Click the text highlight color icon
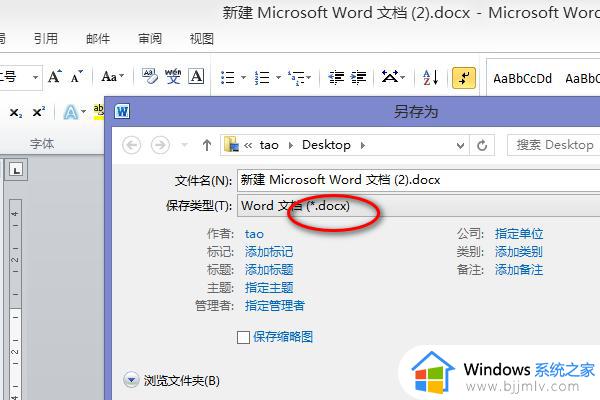Image resolution: width=600 pixels, height=400 pixels. point(98,111)
